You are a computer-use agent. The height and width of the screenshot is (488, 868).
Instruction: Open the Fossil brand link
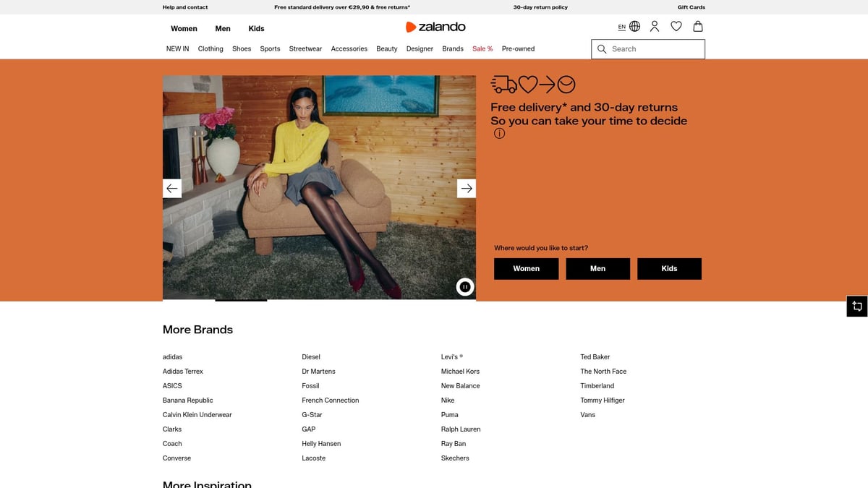click(310, 386)
